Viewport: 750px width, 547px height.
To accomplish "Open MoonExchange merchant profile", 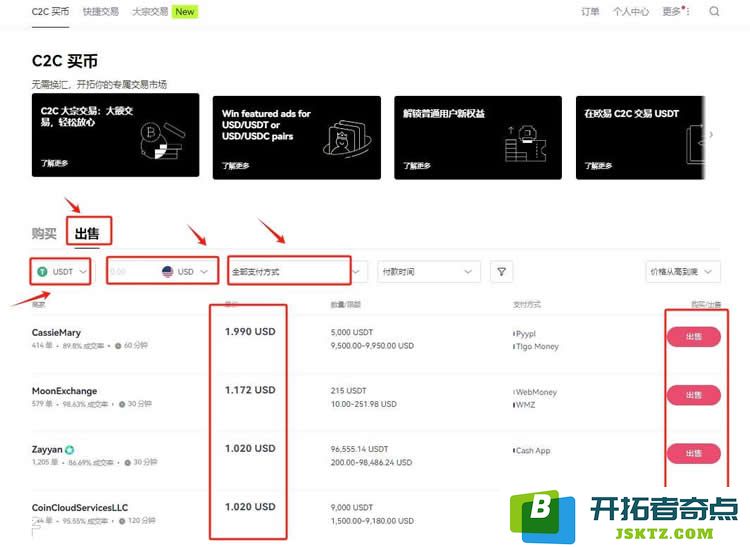I will click(x=64, y=391).
